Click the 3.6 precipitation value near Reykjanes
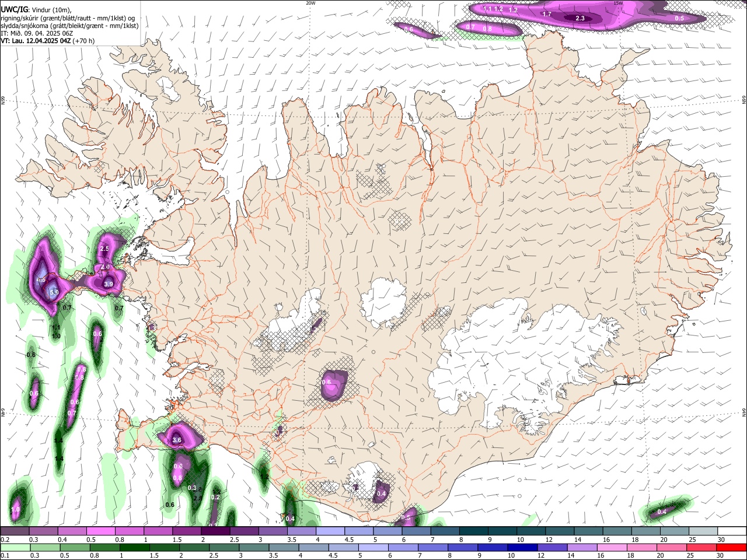Screen dimensions: 747x560 177,440
